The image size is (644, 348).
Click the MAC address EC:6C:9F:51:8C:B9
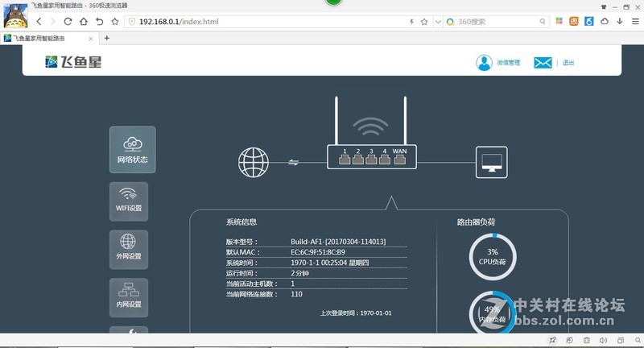[318, 252]
